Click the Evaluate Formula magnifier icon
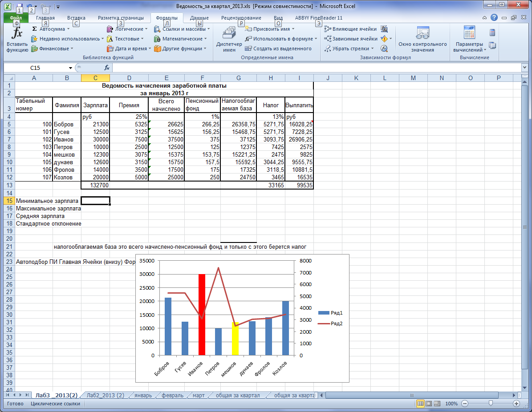The width and height of the screenshot is (532, 412). coord(384,48)
